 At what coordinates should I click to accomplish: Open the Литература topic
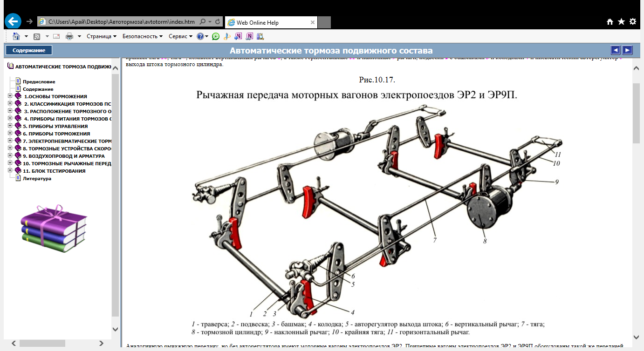coord(37,178)
